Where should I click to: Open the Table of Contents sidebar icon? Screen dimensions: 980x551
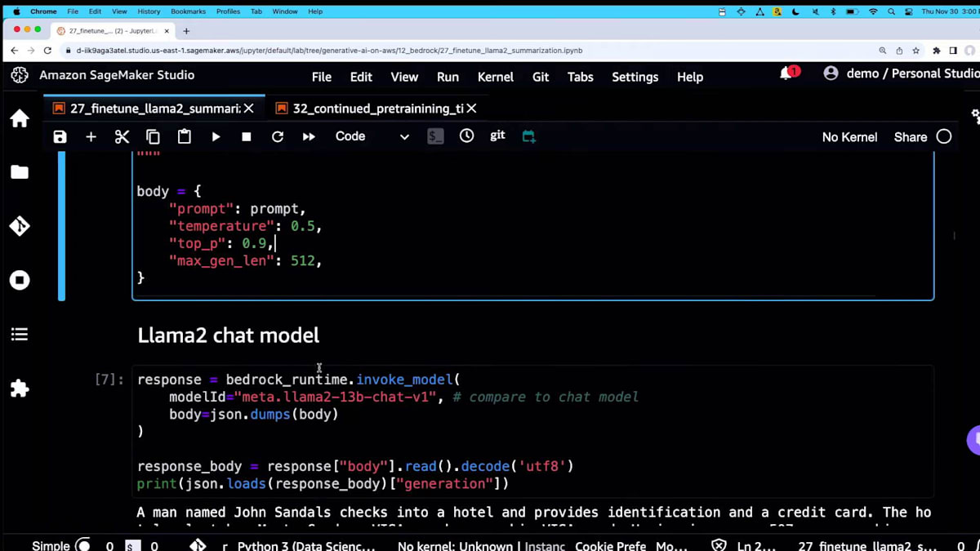20,334
